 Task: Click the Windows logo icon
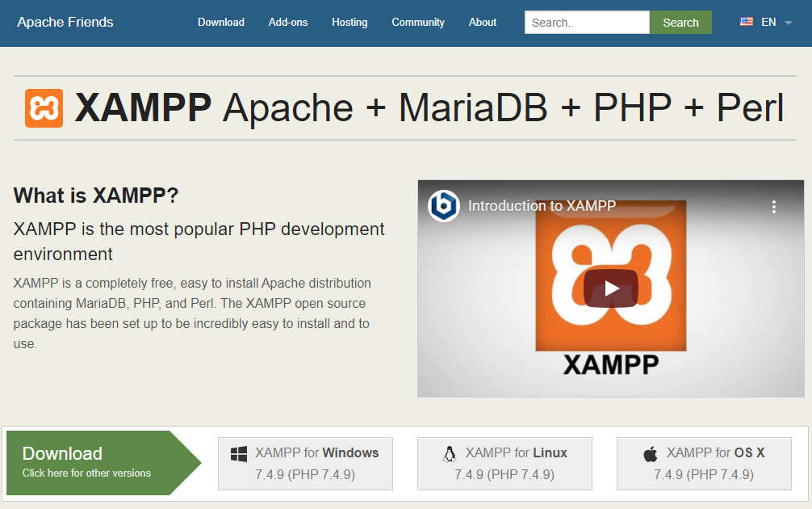(239, 454)
